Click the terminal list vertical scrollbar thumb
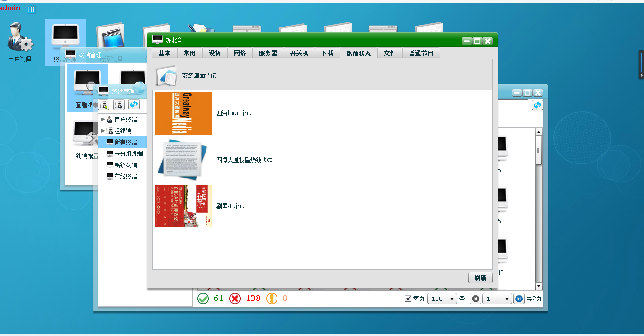 [x=538, y=150]
